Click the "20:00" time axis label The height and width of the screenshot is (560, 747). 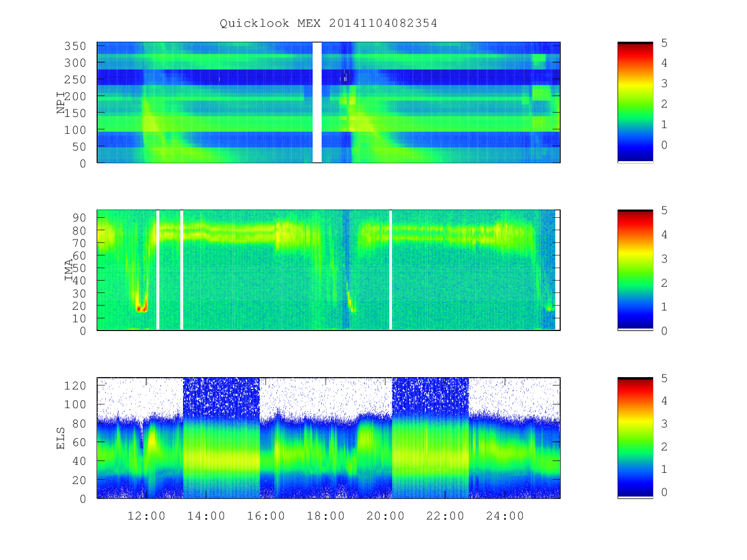coord(386,516)
